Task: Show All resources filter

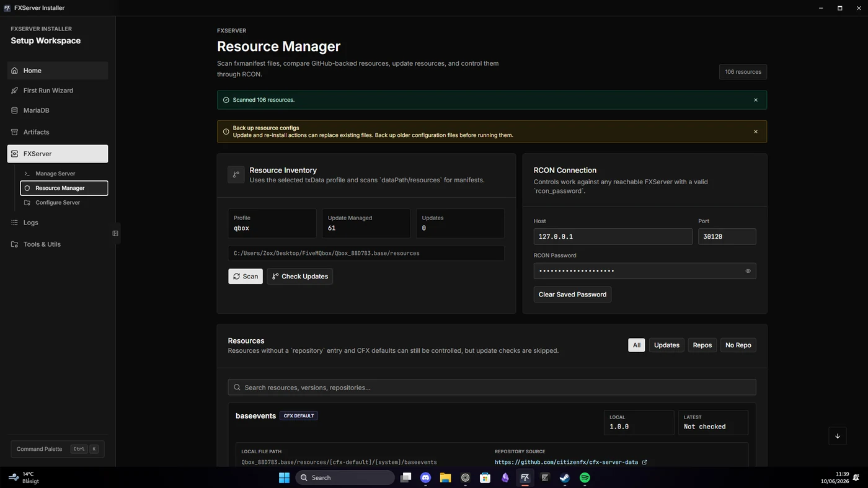Action: [x=637, y=345]
